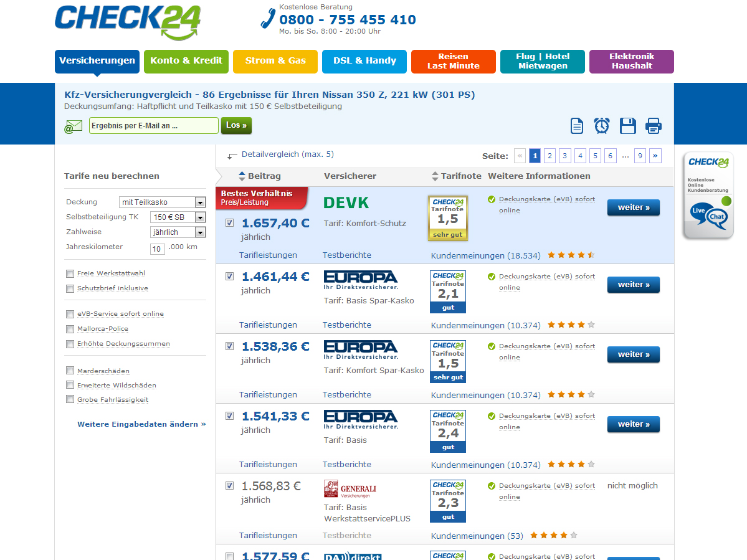The width and height of the screenshot is (747, 560).
Task: Click the document overview icon
Action: pyautogui.click(x=577, y=126)
